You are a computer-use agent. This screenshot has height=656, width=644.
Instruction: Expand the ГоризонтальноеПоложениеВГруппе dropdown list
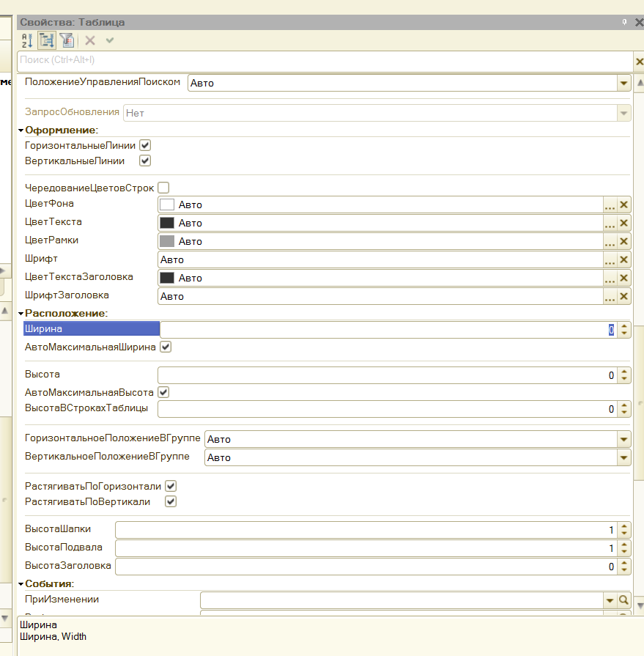[623, 440]
